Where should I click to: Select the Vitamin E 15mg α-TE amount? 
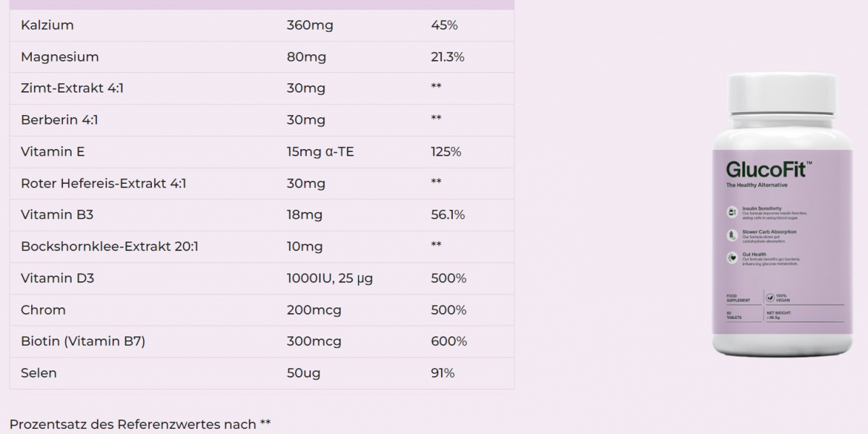click(x=320, y=152)
